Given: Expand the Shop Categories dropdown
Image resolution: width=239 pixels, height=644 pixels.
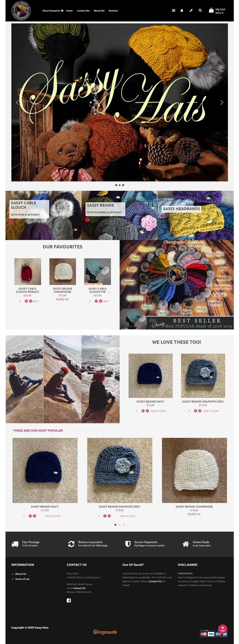Looking at the screenshot, I should pos(53,11).
